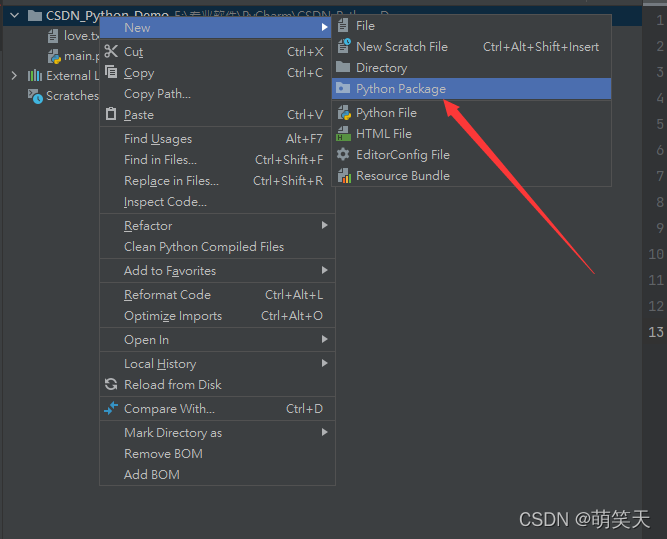Select Remove BOM entry

[x=217, y=453]
